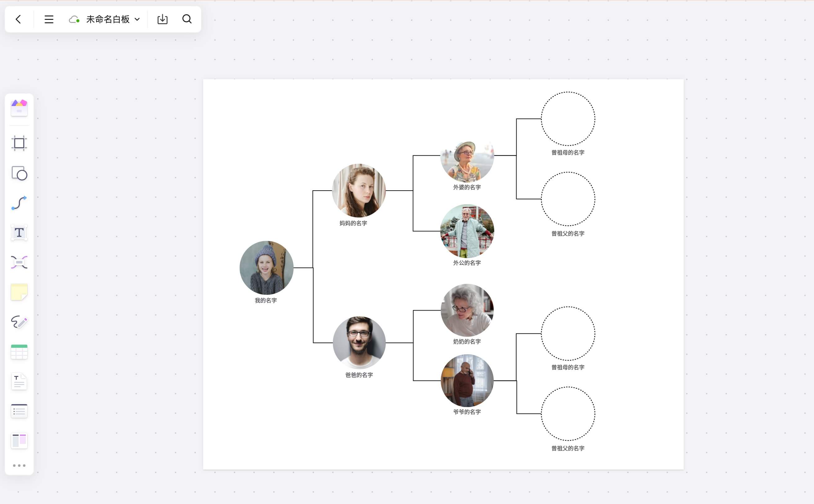Expand more tools three-dot button
Screen dimensions: 814x504
[x=19, y=465]
